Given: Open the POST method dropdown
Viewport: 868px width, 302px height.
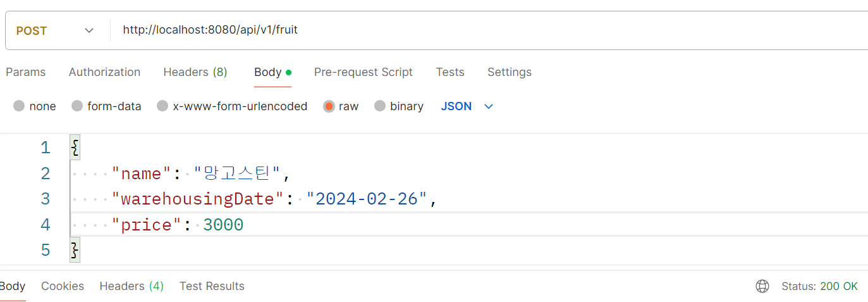Looking at the screenshot, I should pos(56,30).
